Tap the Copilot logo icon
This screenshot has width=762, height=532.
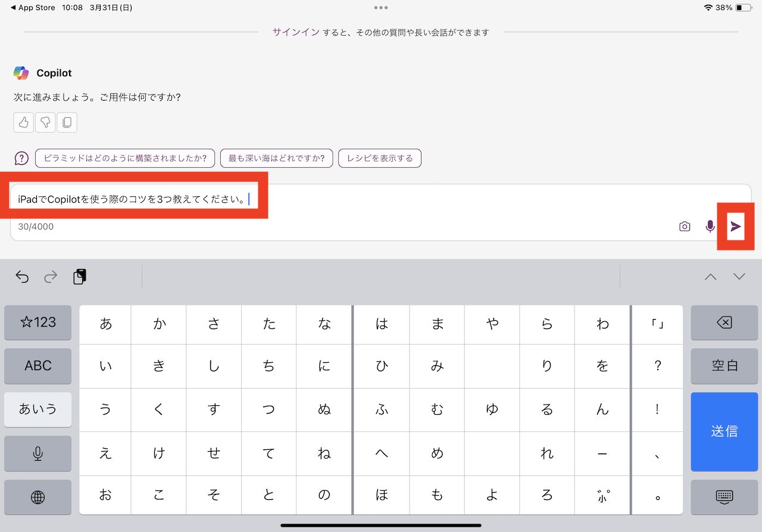pyautogui.click(x=21, y=73)
